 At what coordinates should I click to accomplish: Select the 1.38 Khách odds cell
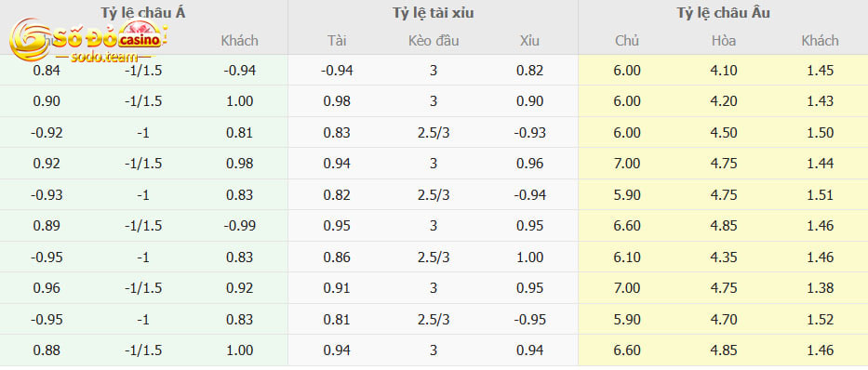pyautogui.click(x=821, y=288)
